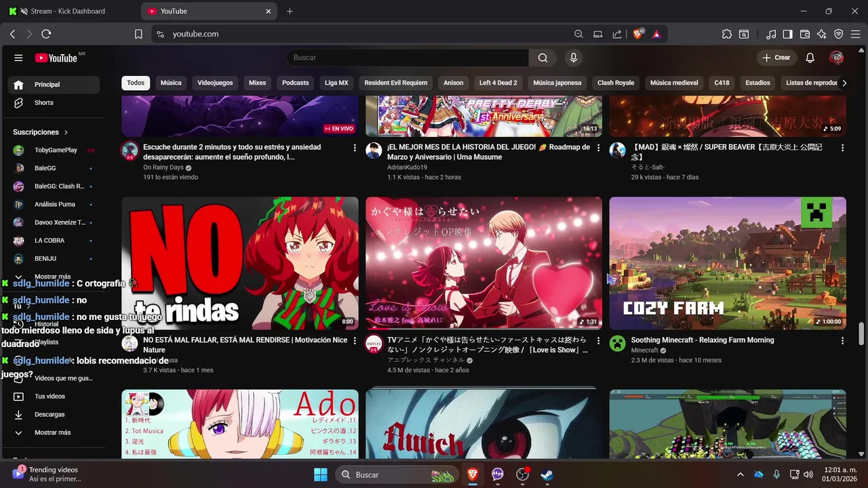Viewport: 868px width, 488px height.
Task: Open options for Soothing Minecraft video
Action: (842, 341)
